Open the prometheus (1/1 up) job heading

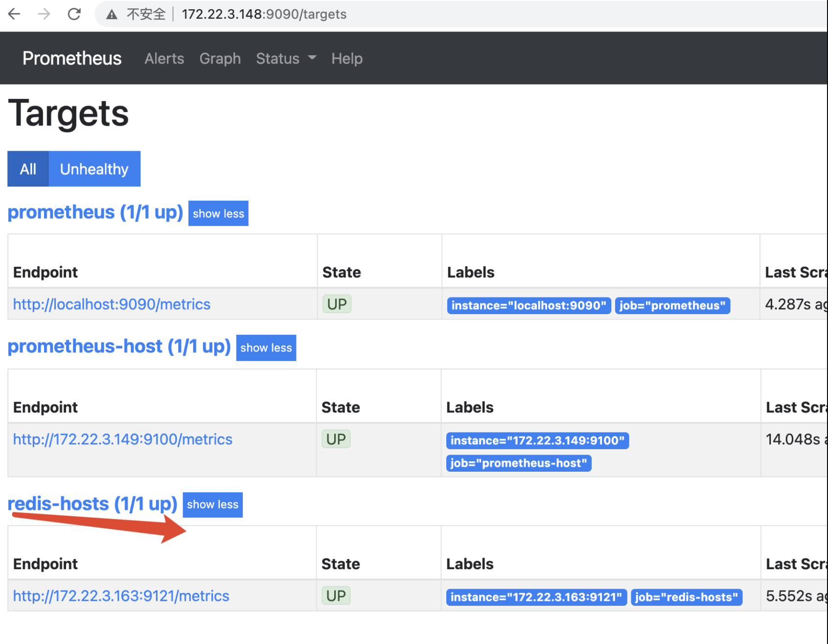95,212
